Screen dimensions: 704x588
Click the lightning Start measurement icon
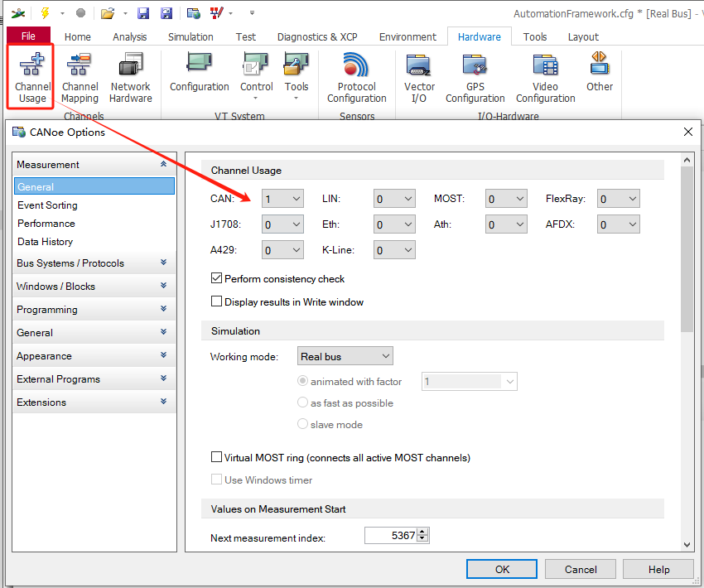tap(45, 13)
